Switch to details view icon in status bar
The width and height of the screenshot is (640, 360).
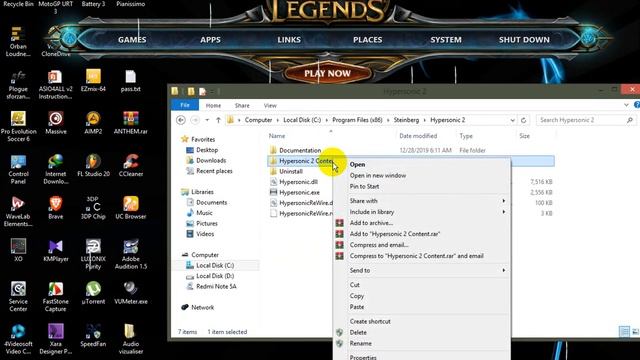pos(624,332)
